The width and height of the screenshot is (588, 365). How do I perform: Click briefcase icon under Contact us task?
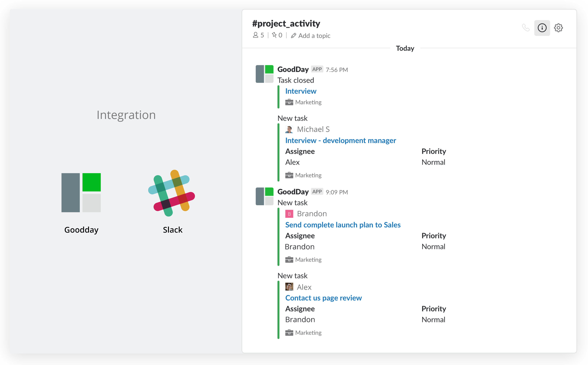pyautogui.click(x=289, y=333)
